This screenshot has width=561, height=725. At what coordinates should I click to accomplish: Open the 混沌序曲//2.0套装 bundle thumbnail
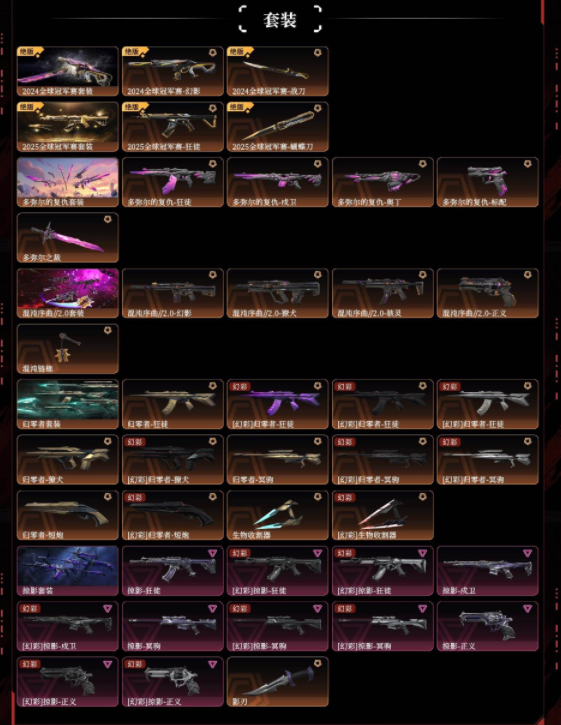[x=68, y=293]
